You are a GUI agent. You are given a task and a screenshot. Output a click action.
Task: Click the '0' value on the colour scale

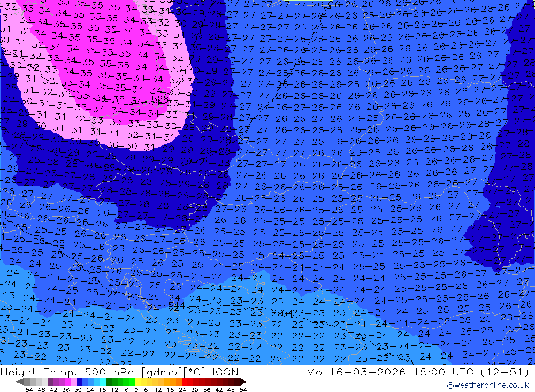[136, 390]
